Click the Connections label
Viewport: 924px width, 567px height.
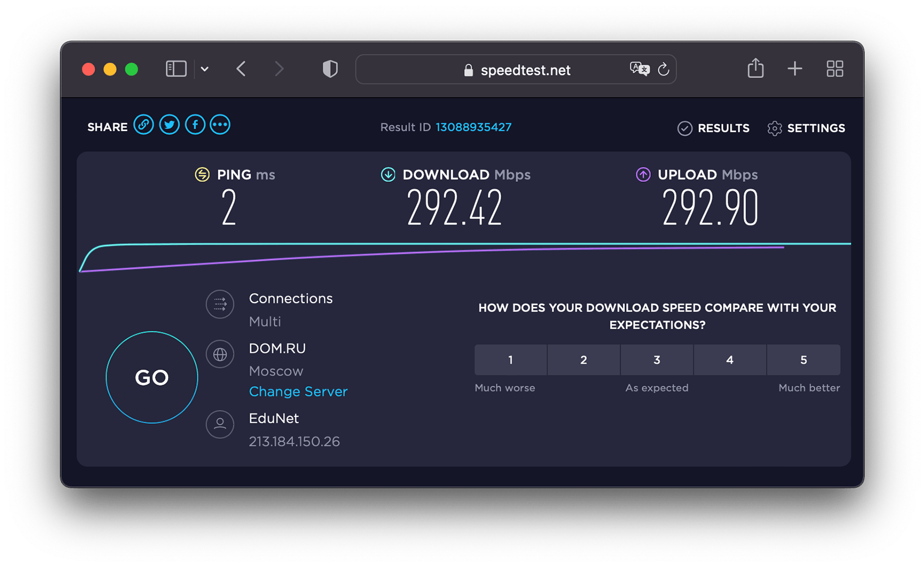coord(290,299)
